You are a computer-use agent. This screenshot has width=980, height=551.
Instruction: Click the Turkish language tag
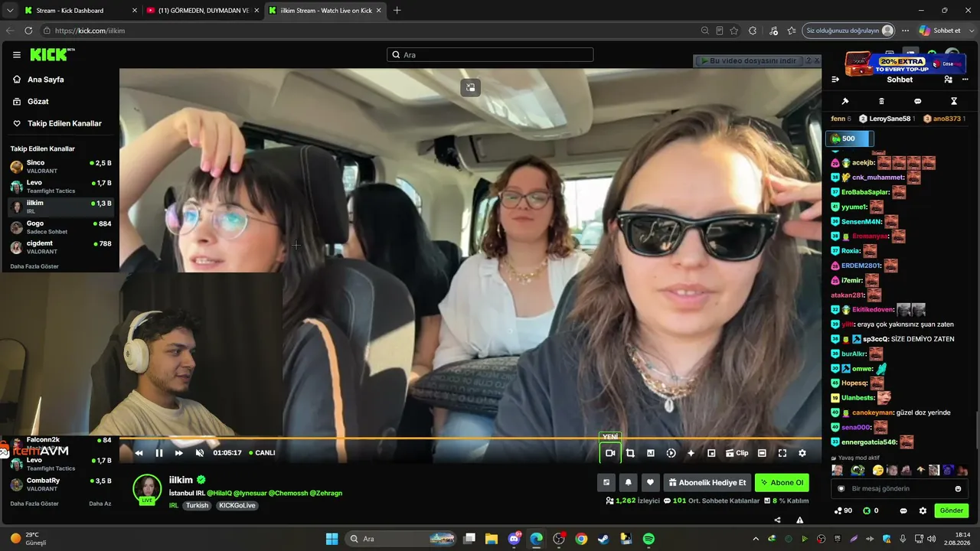pos(197,506)
